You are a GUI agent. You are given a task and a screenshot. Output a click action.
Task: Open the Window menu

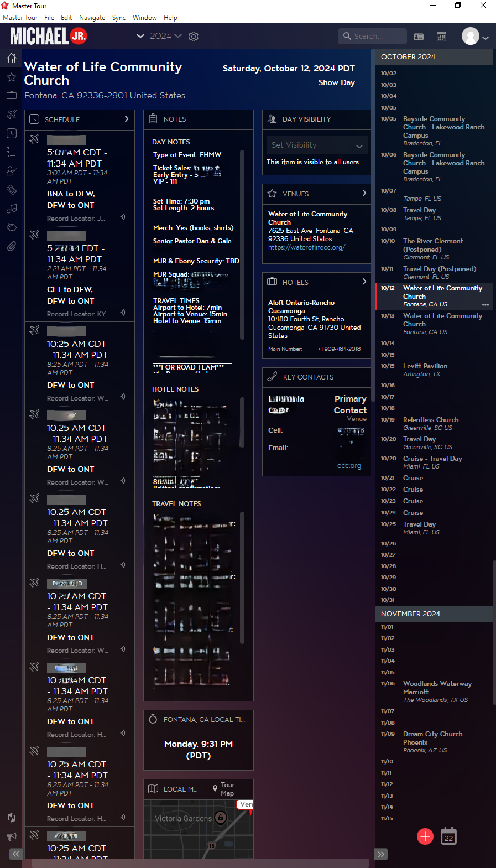(145, 18)
